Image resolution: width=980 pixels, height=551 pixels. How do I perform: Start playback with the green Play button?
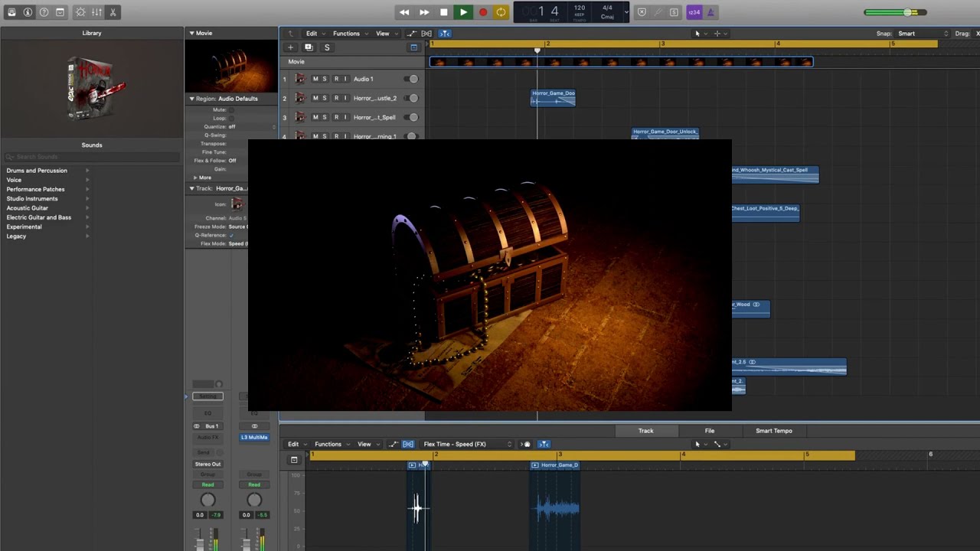pos(463,12)
